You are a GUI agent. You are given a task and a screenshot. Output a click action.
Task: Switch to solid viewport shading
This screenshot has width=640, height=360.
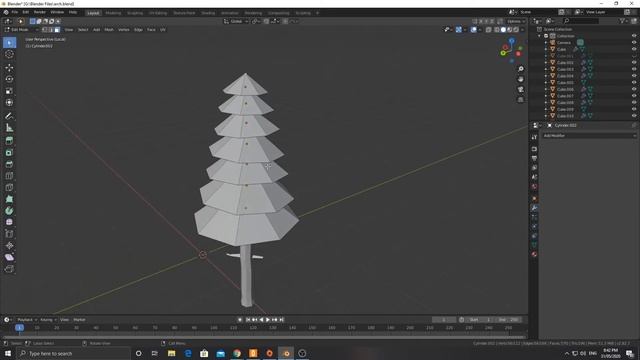pyautogui.click(x=503, y=30)
